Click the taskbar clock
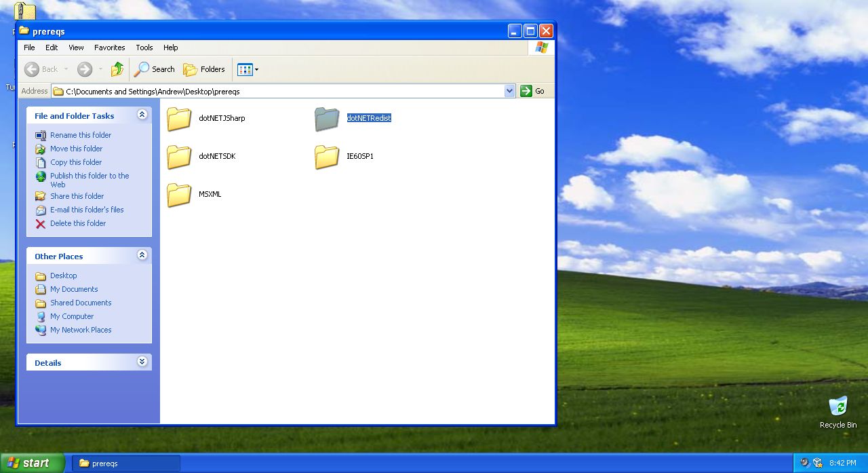The width and height of the screenshot is (868, 473). [x=842, y=463]
